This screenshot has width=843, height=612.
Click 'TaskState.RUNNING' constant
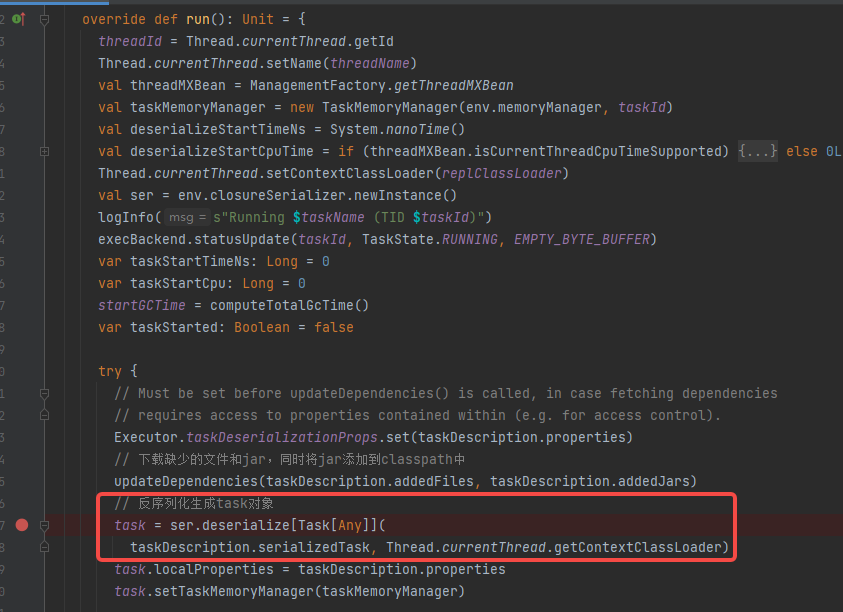pos(430,239)
